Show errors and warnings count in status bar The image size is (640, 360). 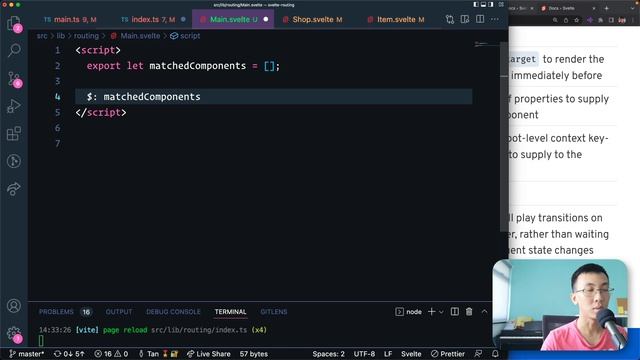(x=111, y=354)
